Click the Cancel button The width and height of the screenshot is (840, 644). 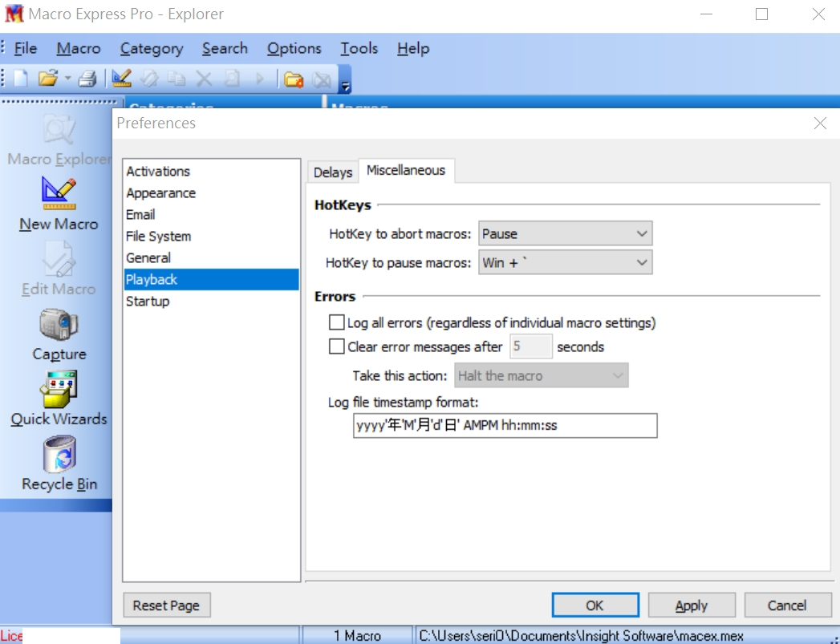coord(788,606)
